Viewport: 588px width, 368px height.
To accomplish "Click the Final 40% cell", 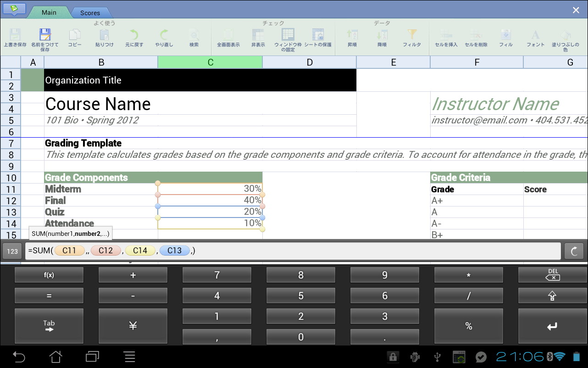I will 210,200.
